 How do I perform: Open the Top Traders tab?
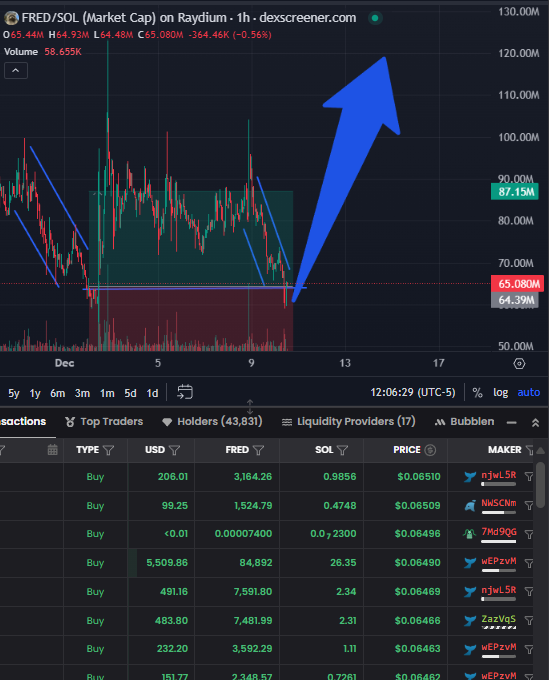coord(104,422)
